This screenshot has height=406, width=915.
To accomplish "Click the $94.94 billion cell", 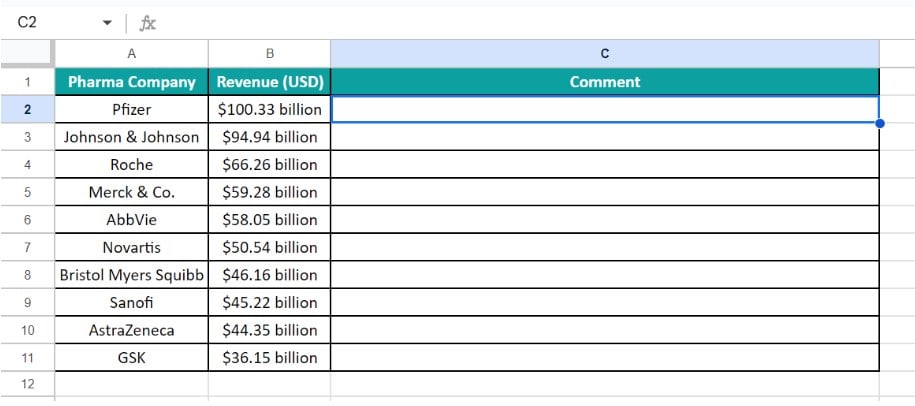I will 270,137.
